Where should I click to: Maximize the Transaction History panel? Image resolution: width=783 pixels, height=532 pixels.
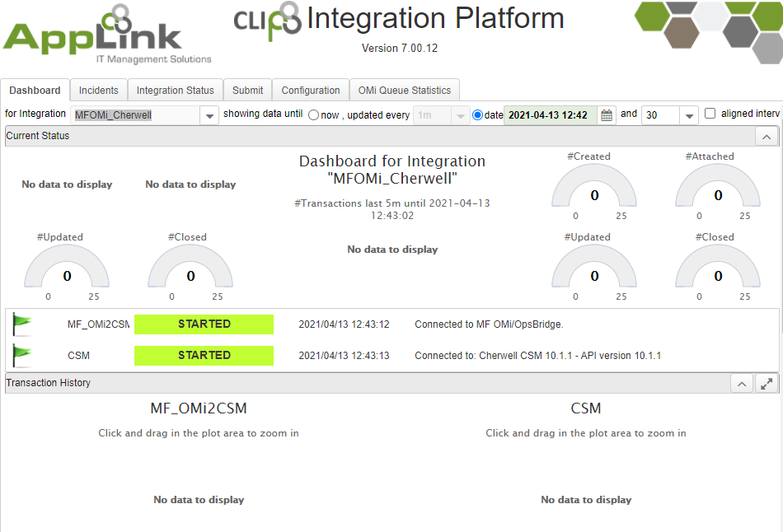point(767,384)
